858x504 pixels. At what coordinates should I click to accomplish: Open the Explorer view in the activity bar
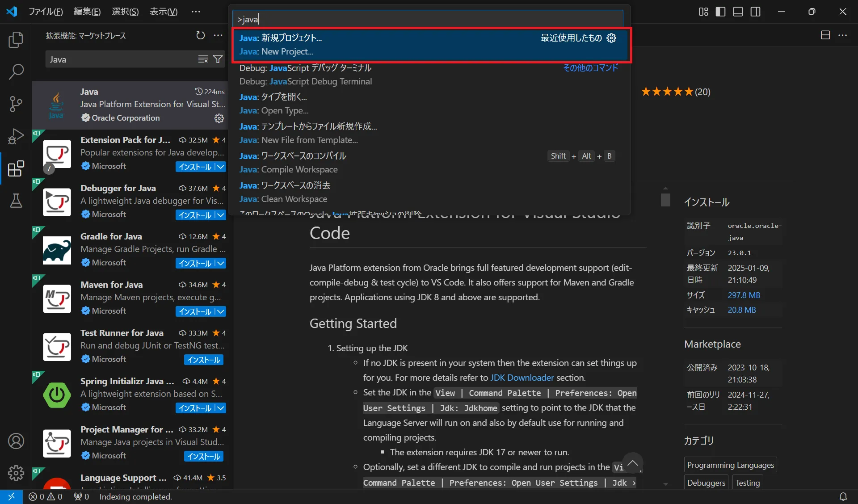(16, 40)
